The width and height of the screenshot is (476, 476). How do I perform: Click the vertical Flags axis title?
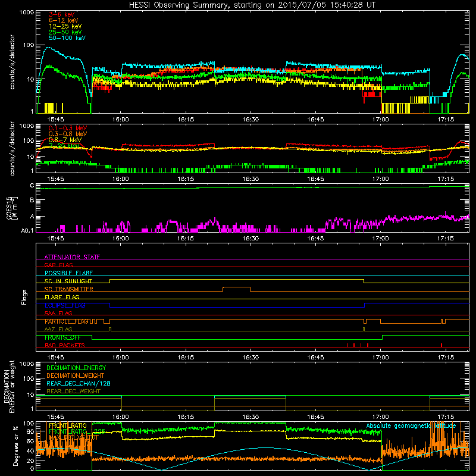(24, 297)
